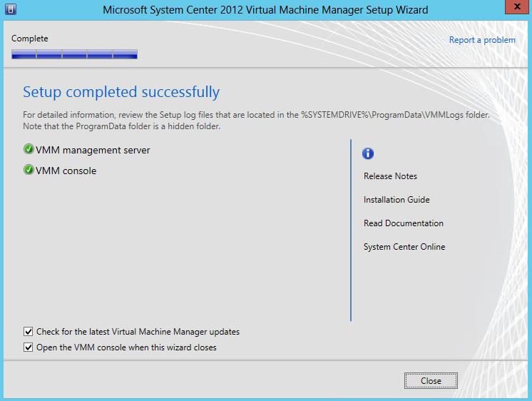This screenshot has height=401, width=532.
Task: Click the Setup log files location sentence
Action: click(256, 115)
